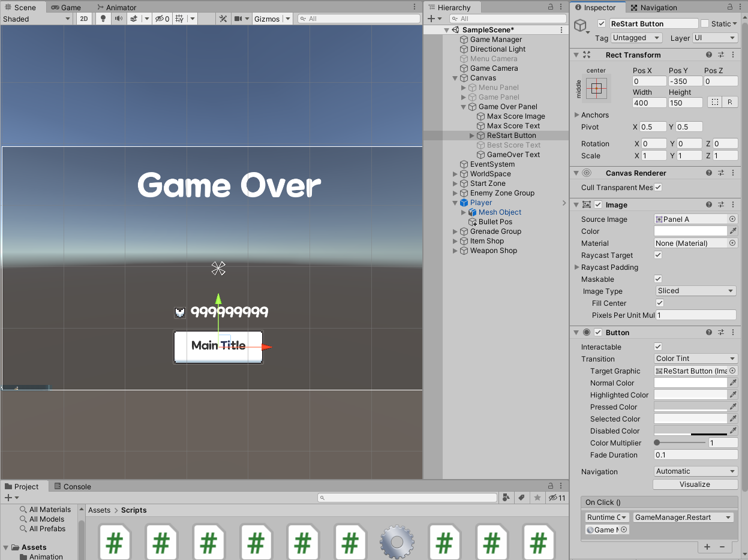Expand the ReStart Button node arrow
The image size is (748, 560).
click(x=472, y=136)
